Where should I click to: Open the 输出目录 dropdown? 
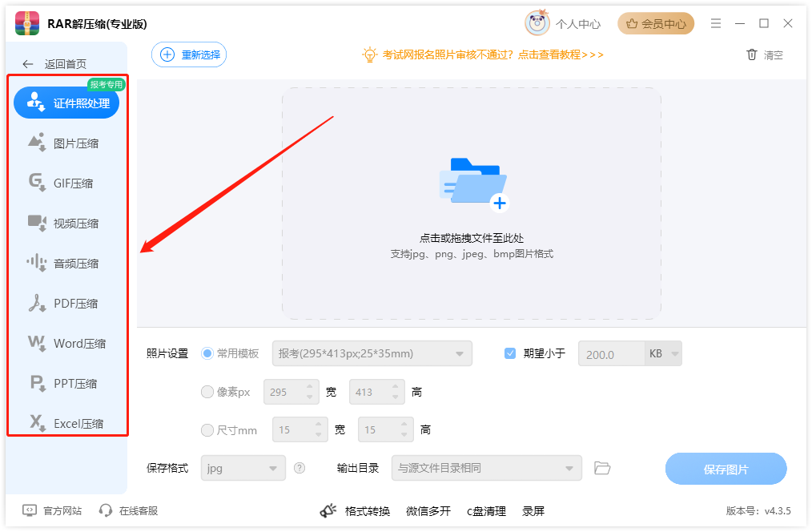coord(486,468)
